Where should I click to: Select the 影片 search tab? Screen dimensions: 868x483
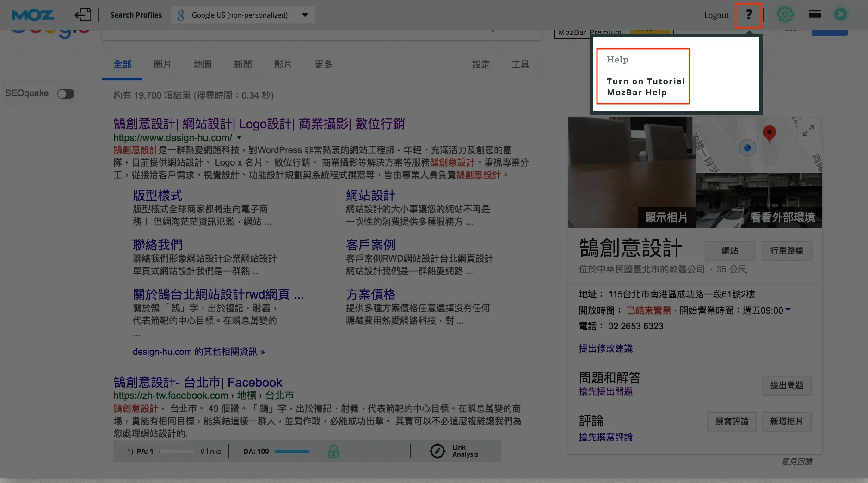[283, 64]
